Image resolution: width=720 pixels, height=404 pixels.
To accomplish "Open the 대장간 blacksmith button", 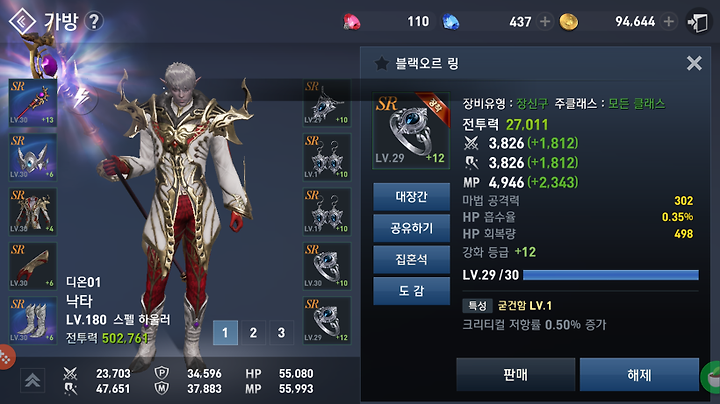I will point(411,197).
